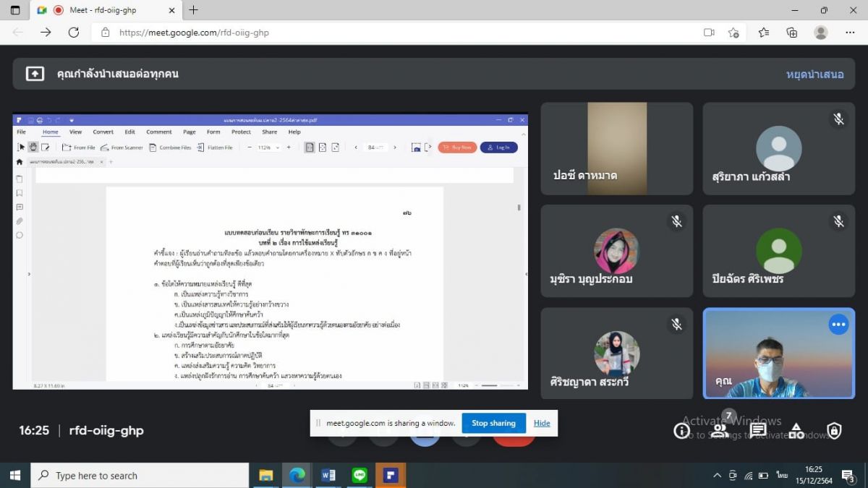Image resolution: width=868 pixels, height=488 pixels.
Task: Open more options on your own video tile
Action: [x=838, y=325]
